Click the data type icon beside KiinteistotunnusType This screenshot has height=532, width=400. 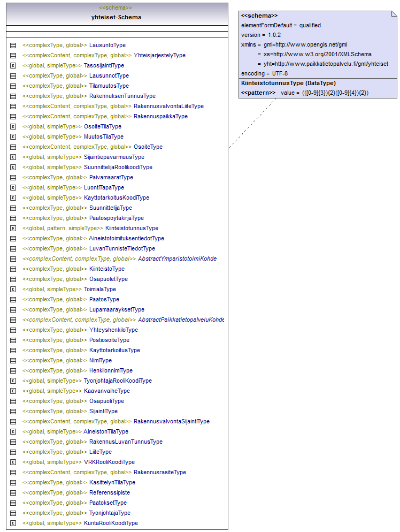pos(13,229)
